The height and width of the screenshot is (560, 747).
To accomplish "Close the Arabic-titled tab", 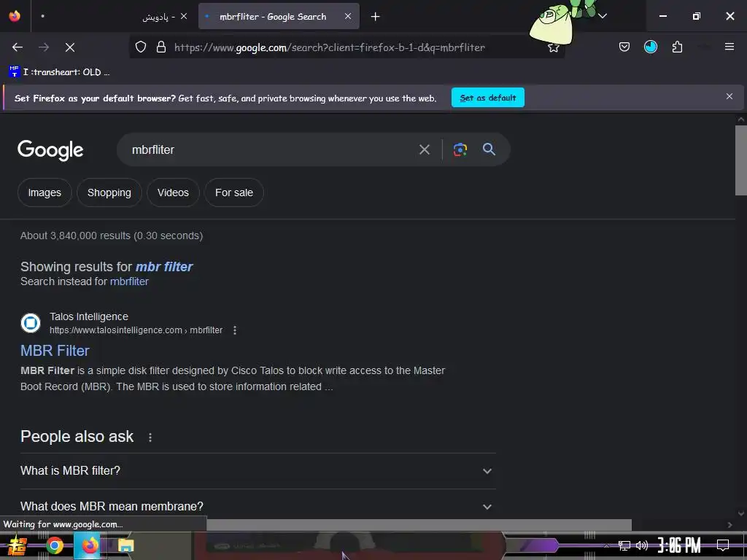I will pos(183,16).
